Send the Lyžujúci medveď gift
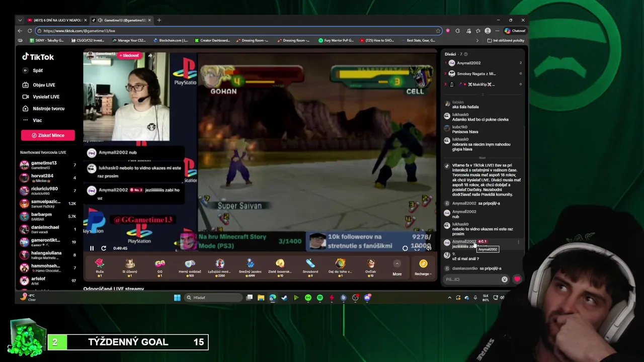 click(x=220, y=267)
